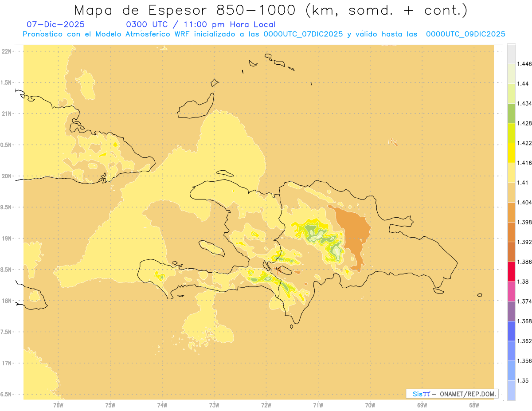The height and width of the screenshot is (411, 532).
Task: Click the legend value 1.38
Action: (x=523, y=282)
